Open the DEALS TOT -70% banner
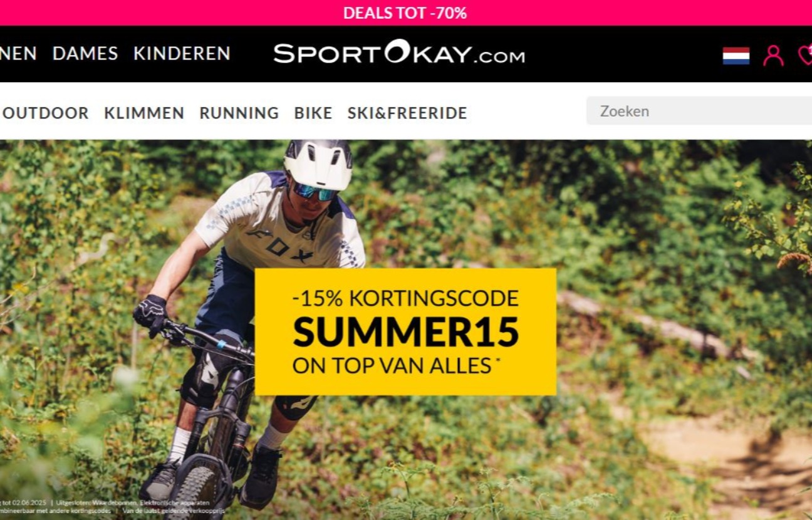812x520 pixels. click(405, 13)
